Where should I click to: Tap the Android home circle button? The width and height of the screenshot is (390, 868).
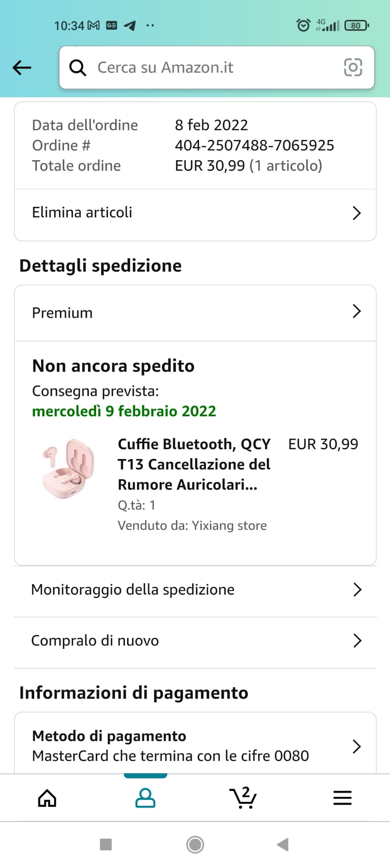[x=195, y=845]
